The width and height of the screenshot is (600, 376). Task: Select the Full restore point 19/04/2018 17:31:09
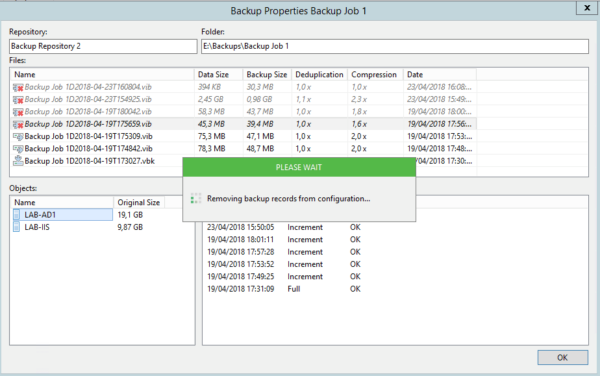tap(241, 289)
